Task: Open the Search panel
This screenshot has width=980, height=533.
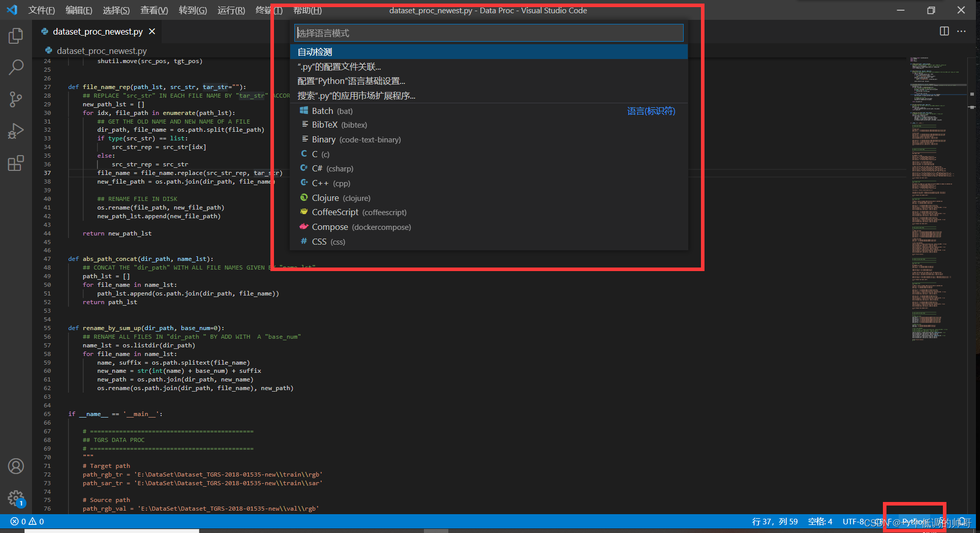Action: (x=16, y=67)
